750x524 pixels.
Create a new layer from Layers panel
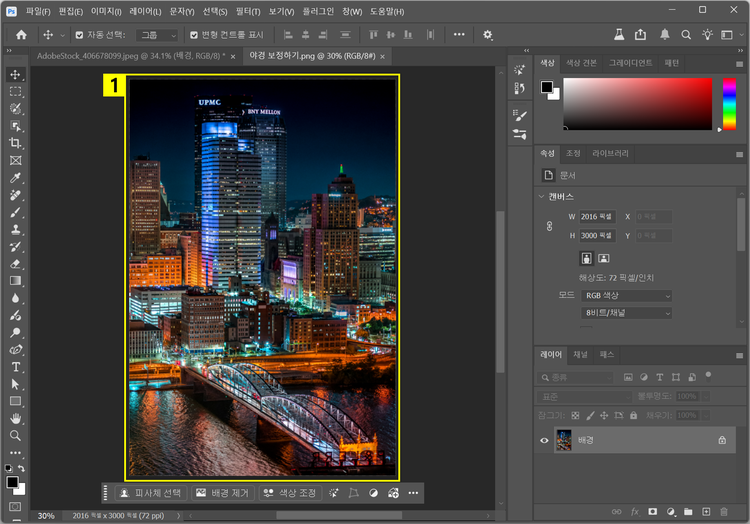tap(704, 512)
